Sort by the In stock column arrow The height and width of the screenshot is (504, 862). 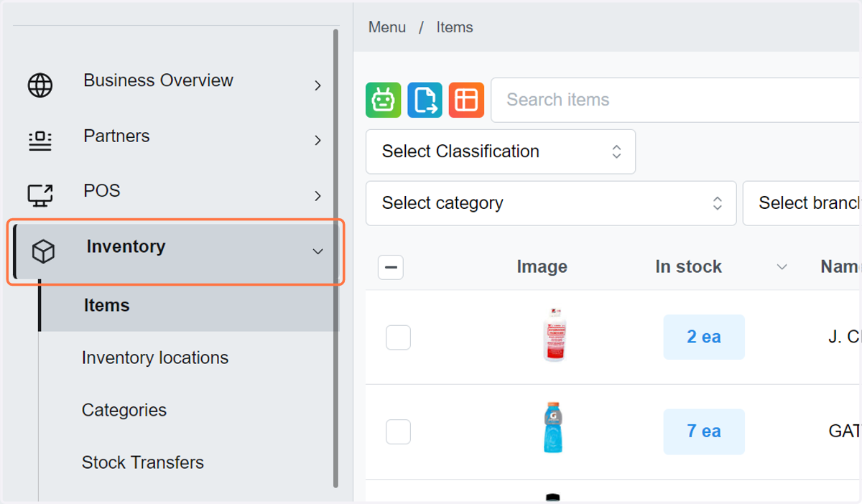(x=782, y=267)
